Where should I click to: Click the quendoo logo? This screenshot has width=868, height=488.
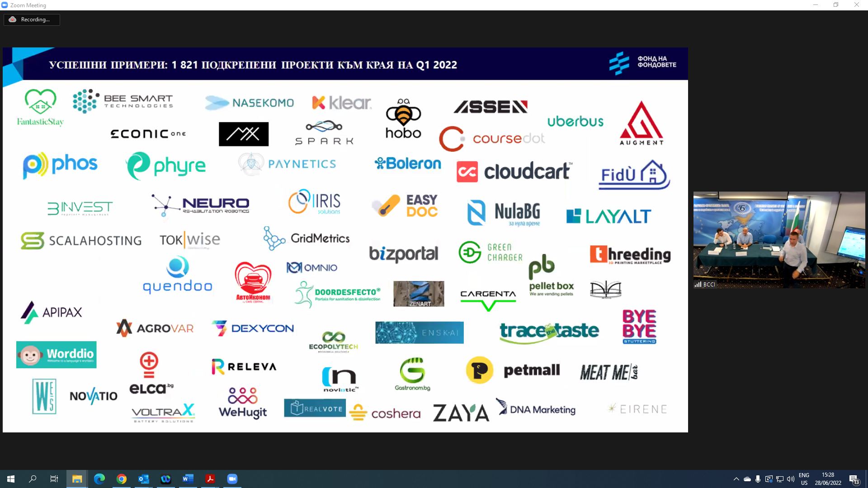coord(177,275)
